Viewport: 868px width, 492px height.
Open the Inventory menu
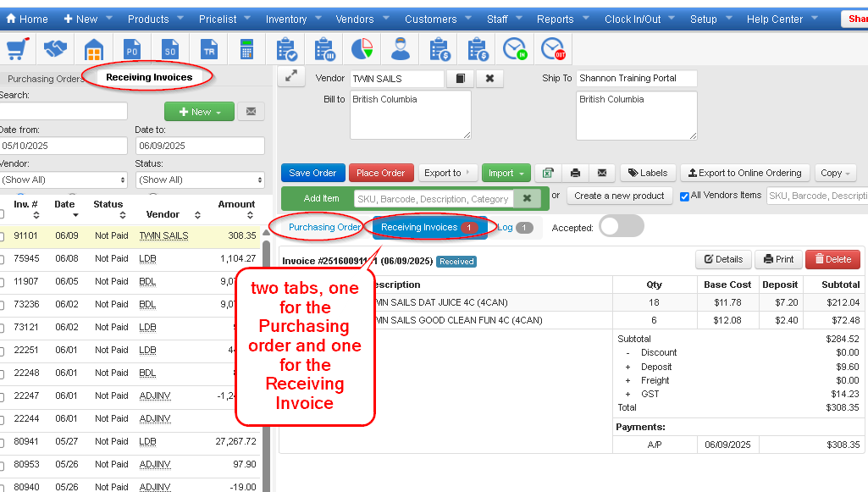pyautogui.click(x=293, y=19)
